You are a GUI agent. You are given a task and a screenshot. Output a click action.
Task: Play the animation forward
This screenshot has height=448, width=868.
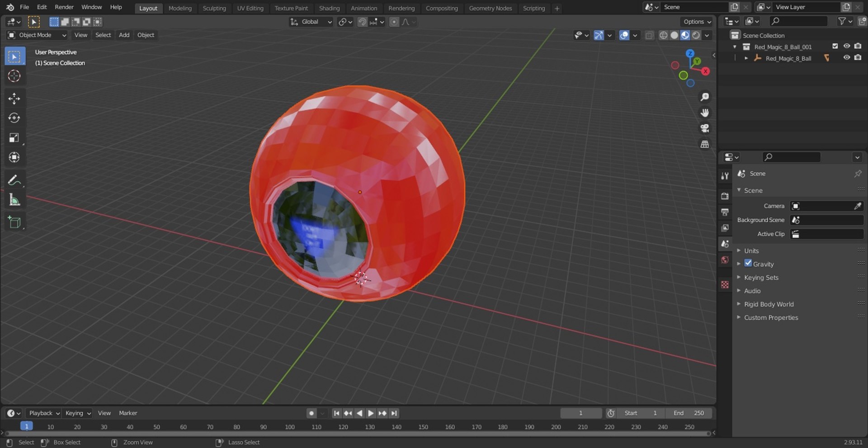pyautogui.click(x=370, y=413)
